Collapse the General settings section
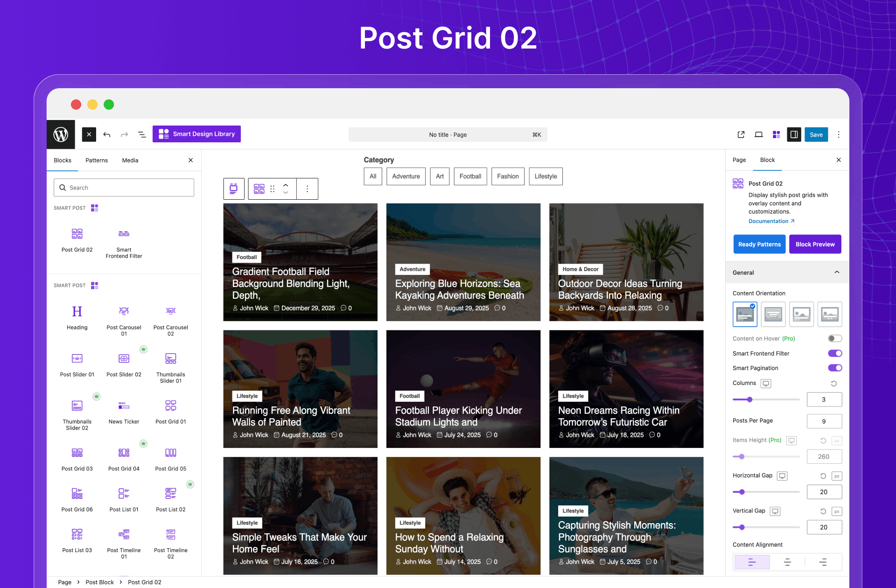Screen dimensions: 896x588 pos(836,273)
